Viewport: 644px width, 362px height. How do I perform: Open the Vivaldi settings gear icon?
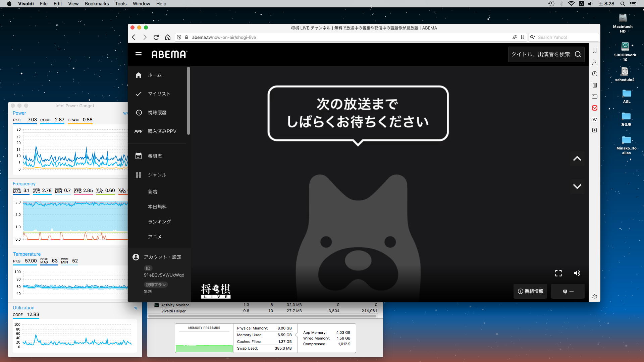[x=594, y=297]
